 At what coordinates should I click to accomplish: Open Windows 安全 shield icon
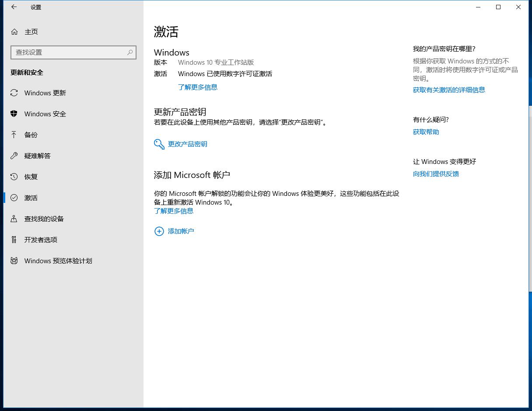[14, 114]
